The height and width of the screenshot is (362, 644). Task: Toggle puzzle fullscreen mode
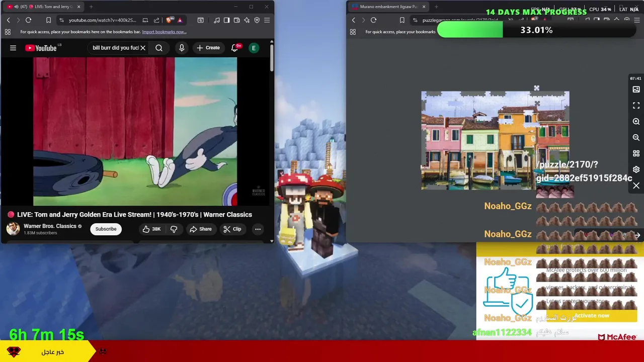coord(636,106)
